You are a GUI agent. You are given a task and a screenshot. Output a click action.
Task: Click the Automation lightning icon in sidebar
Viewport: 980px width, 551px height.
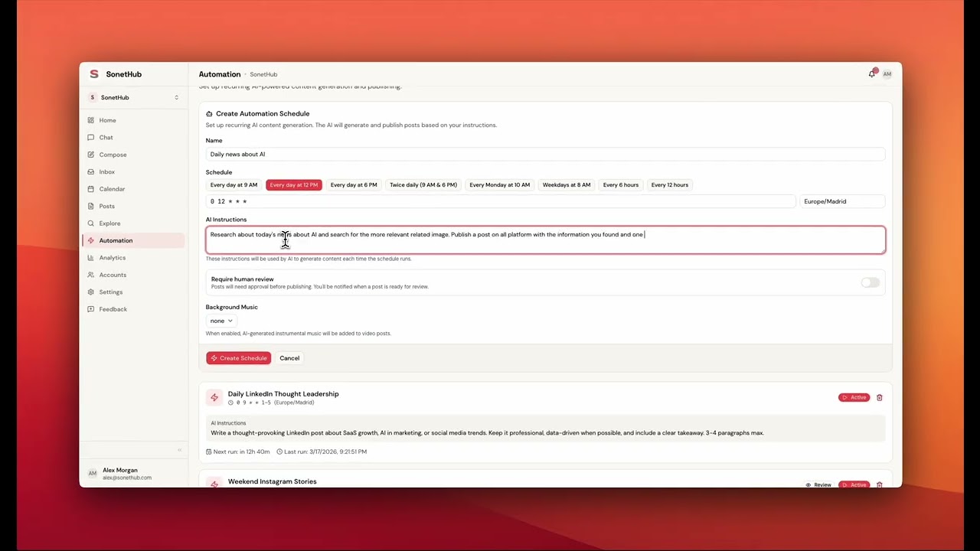(91, 240)
